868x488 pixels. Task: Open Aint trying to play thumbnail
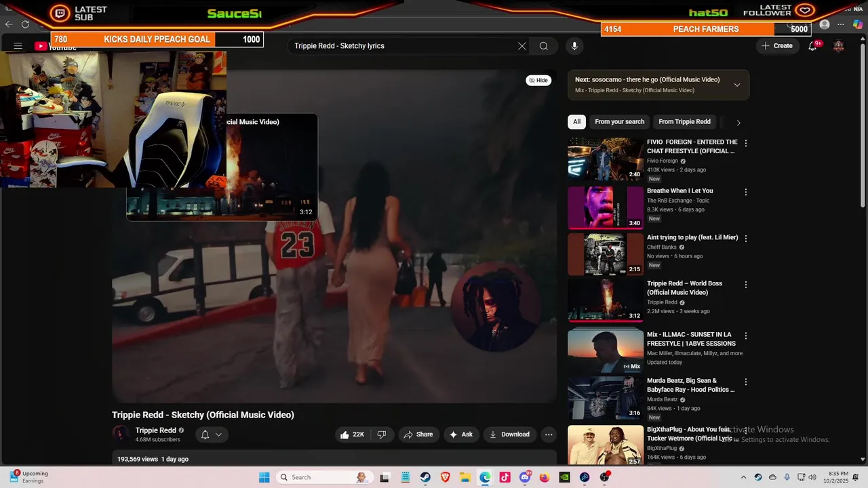pos(606,254)
